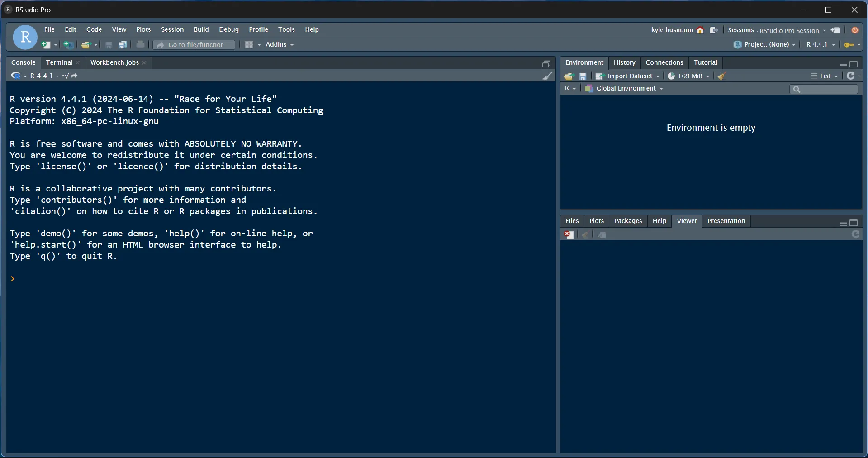Close the Workbench Jobs tab
Image resolution: width=868 pixels, height=458 pixels.
pyautogui.click(x=144, y=63)
